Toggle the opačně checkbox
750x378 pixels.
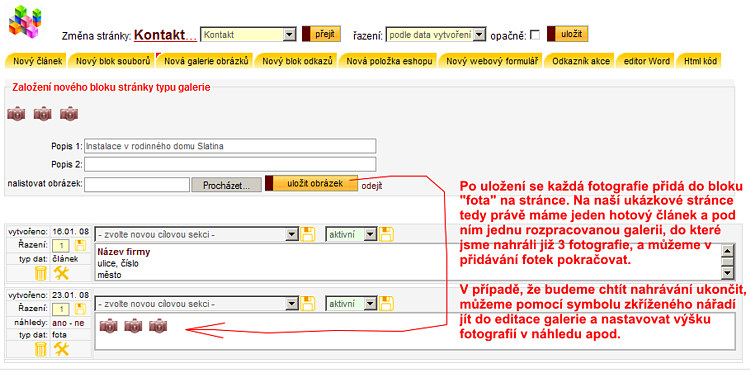pos(535,35)
